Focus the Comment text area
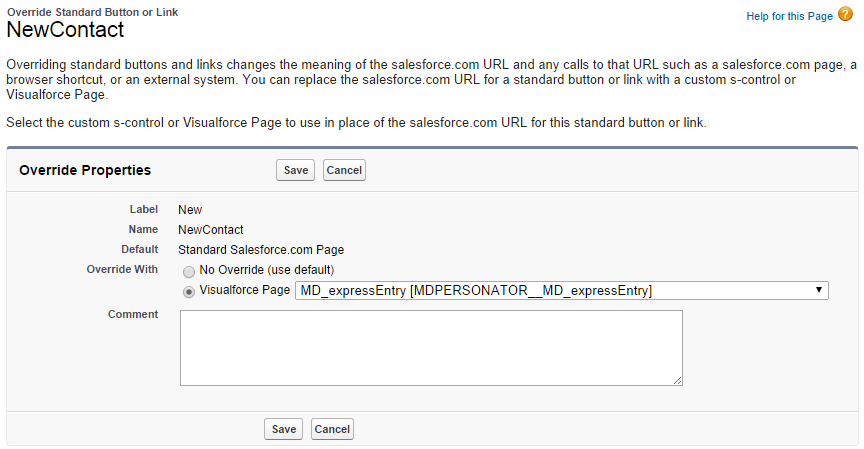The height and width of the screenshot is (449, 864). click(430, 347)
